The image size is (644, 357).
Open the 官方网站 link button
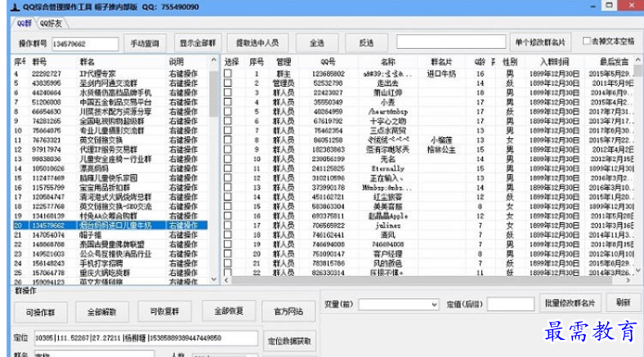coord(288,312)
